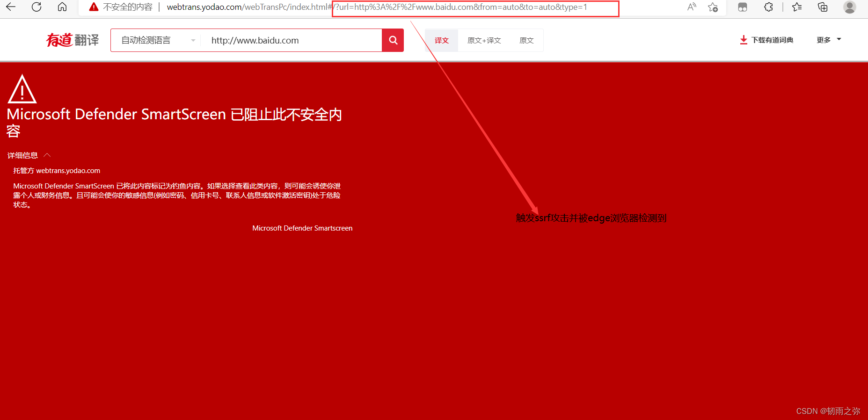This screenshot has width=868, height=420.
Task: Click the red unsafe-content warning triangle in address bar
Action: pyautogui.click(x=94, y=7)
